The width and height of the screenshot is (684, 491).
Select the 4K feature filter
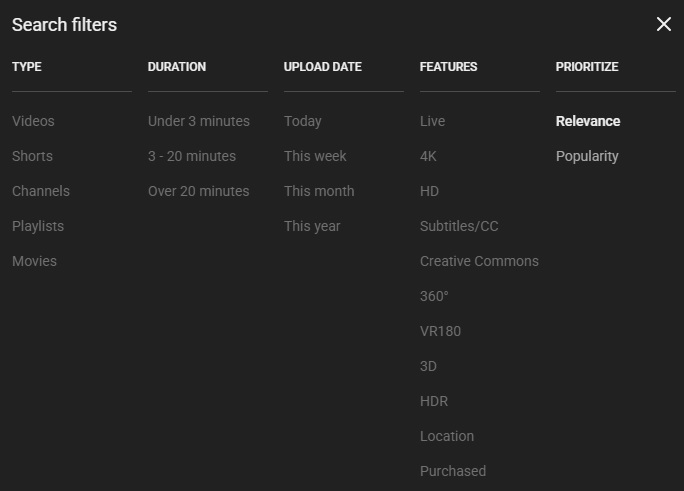coord(428,156)
